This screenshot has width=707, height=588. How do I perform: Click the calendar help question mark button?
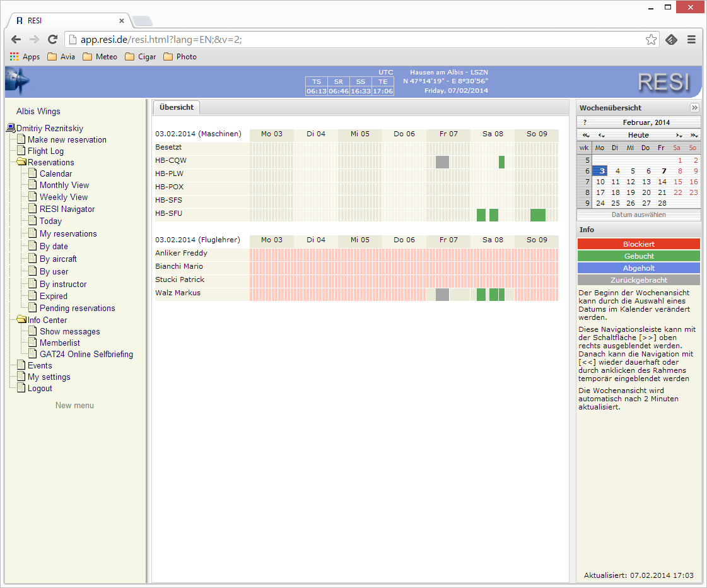point(585,122)
